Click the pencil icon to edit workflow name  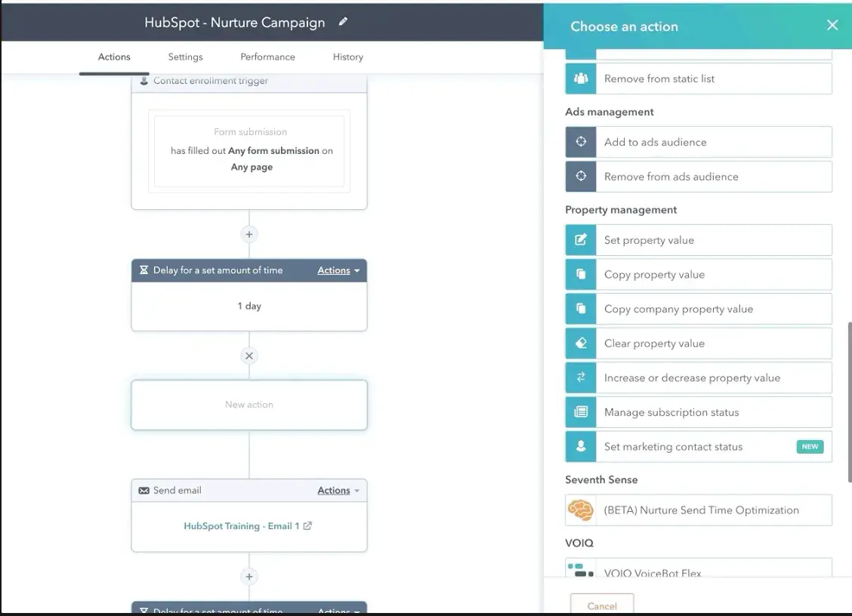coord(343,23)
